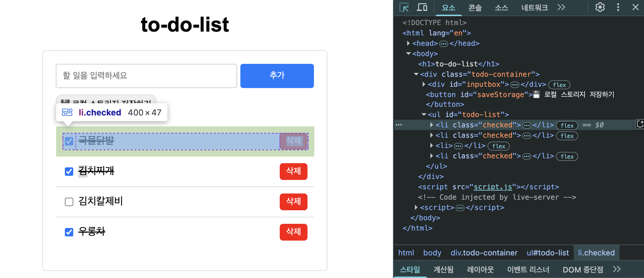
Task: Open the 계산됨 pane tab
Action: pyautogui.click(x=443, y=269)
